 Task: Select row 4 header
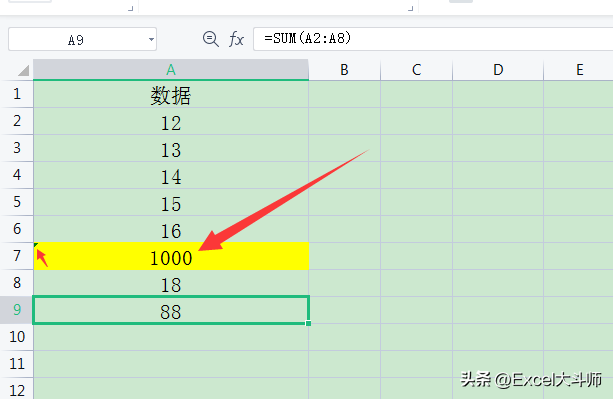[17, 175]
